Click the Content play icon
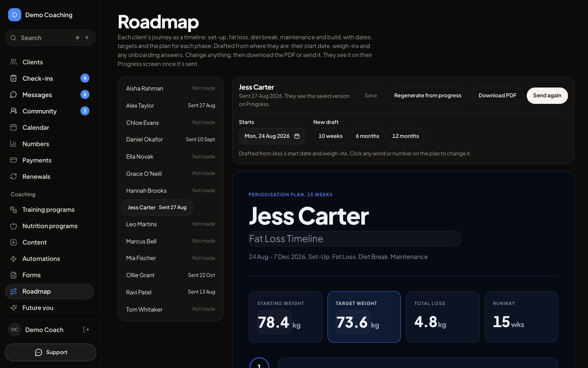The width and height of the screenshot is (588, 368). (x=13, y=242)
